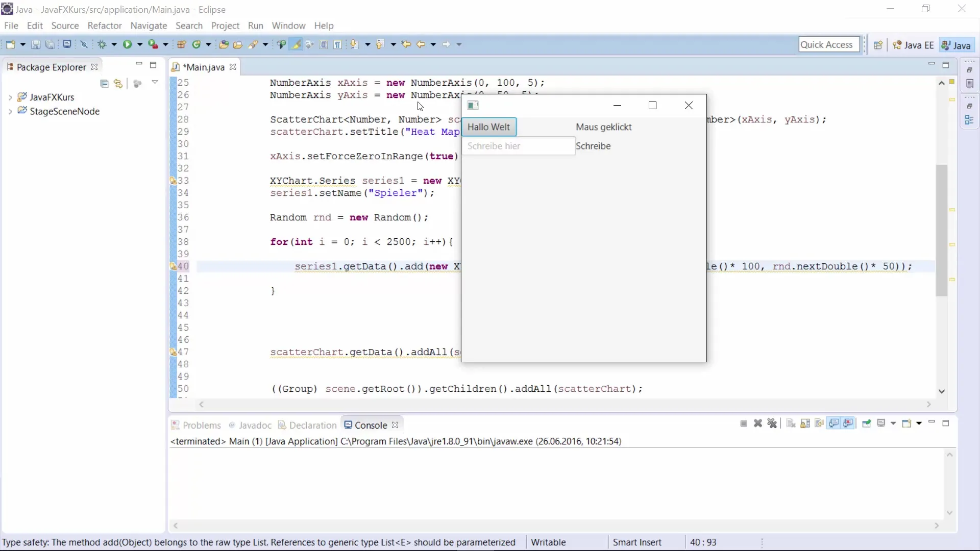Click the Open Perspective icon
The height and width of the screenshot is (551, 980).
point(878,45)
